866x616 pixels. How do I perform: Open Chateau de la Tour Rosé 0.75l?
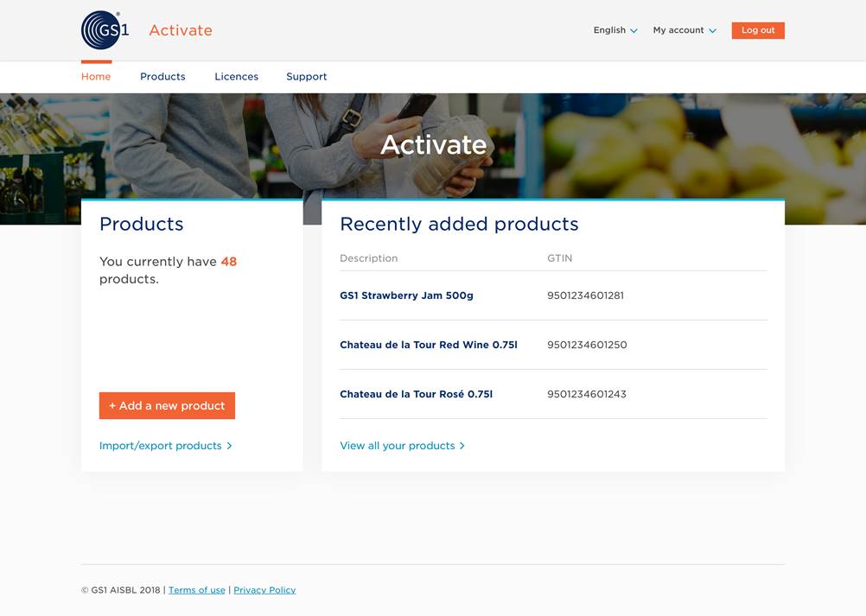point(416,394)
